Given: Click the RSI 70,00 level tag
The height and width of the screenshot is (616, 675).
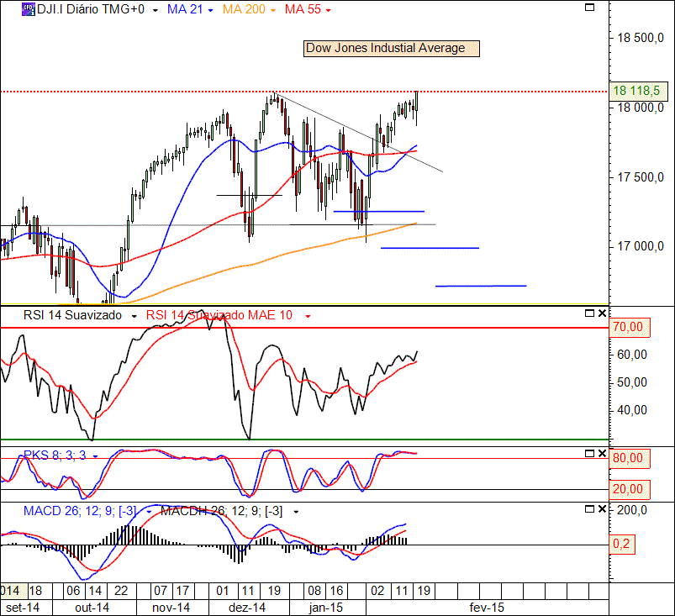Looking at the screenshot, I should [629, 327].
